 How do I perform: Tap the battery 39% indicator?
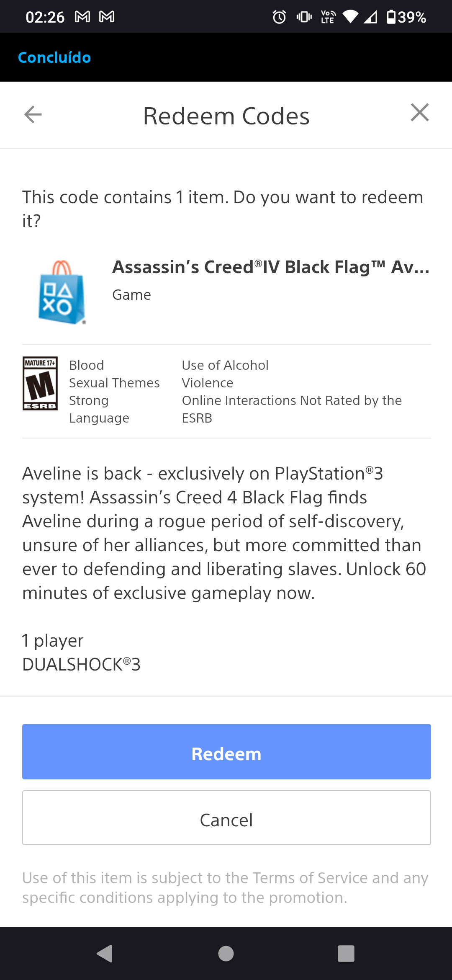point(406,17)
